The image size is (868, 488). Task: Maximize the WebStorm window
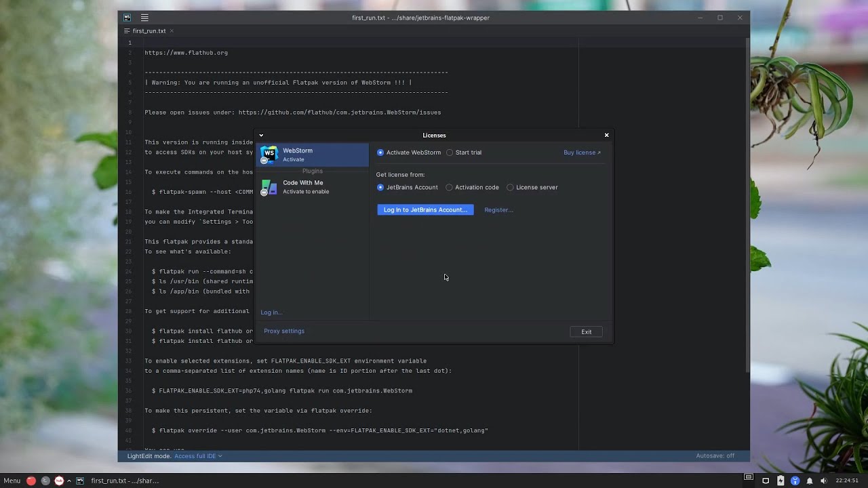[x=720, y=18]
